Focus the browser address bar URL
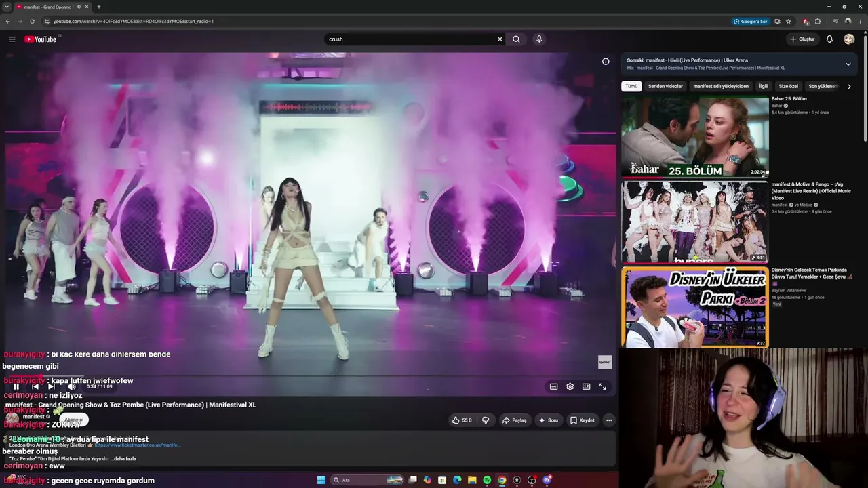868x488 pixels. (134, 21)
